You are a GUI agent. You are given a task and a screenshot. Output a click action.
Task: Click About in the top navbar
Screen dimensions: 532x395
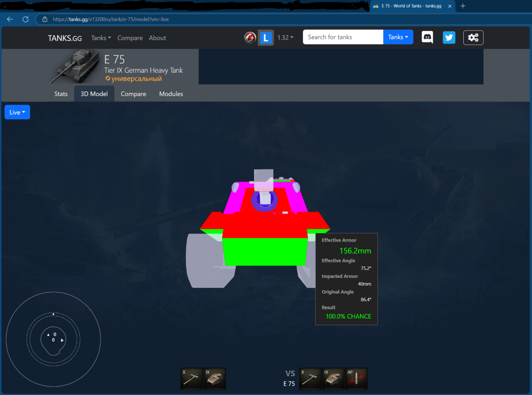[157, 38]
